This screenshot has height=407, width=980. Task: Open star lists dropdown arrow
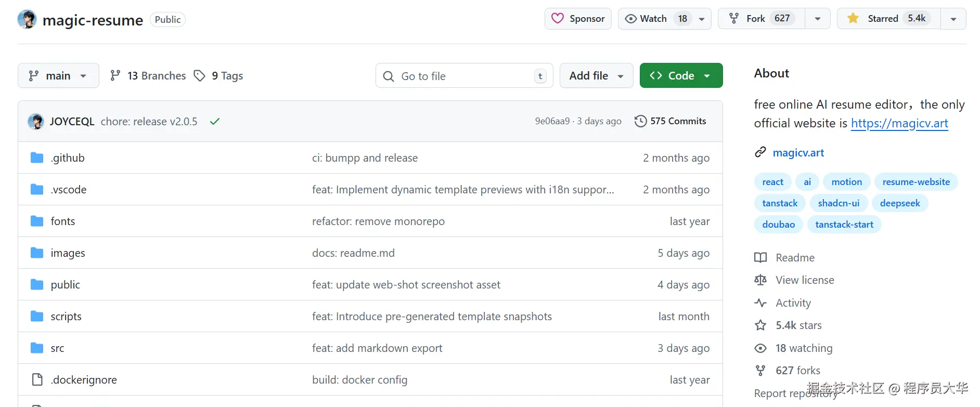953,19
